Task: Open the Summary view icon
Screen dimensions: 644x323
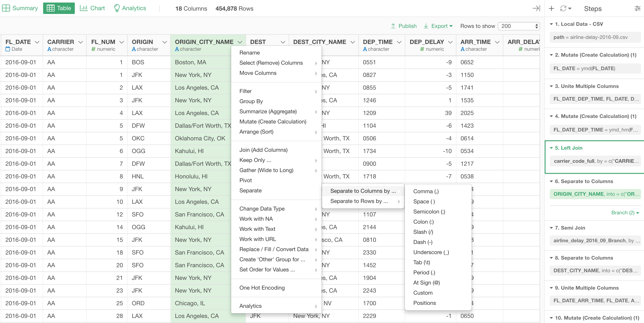Action: 6,8
